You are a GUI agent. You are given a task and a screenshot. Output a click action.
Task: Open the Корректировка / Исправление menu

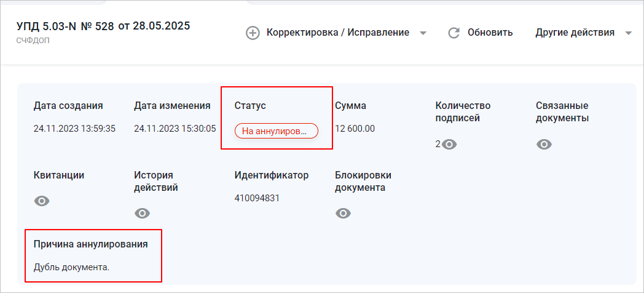pos(337,33)
